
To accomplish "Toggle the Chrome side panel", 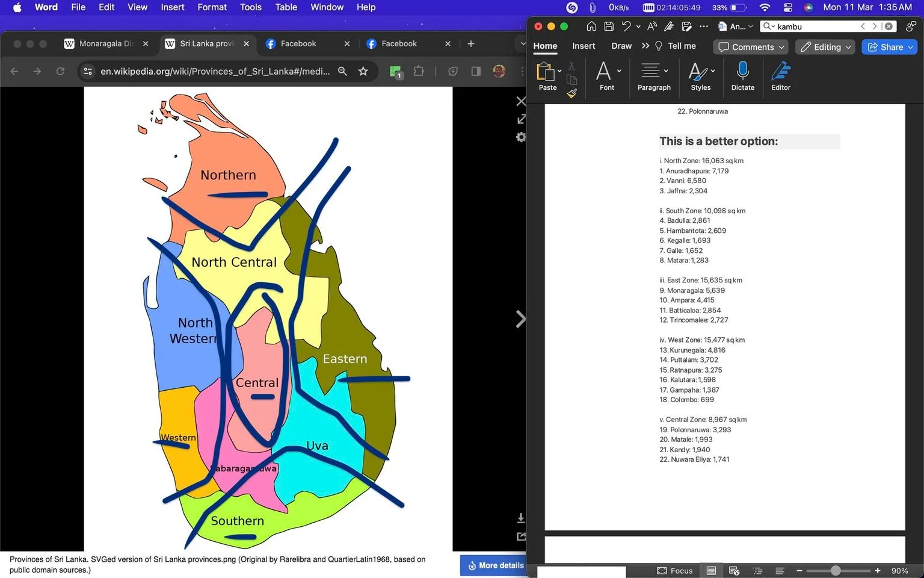I will 476,71.
